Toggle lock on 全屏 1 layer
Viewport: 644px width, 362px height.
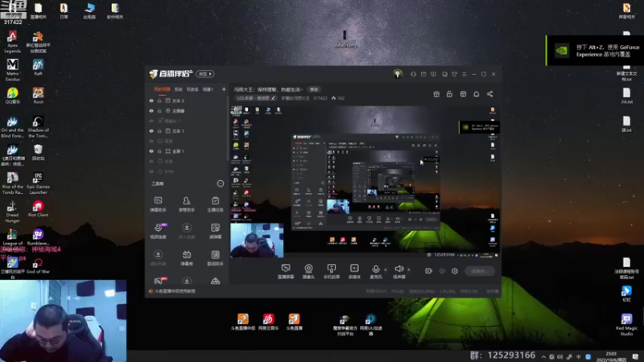pos(159,151)
